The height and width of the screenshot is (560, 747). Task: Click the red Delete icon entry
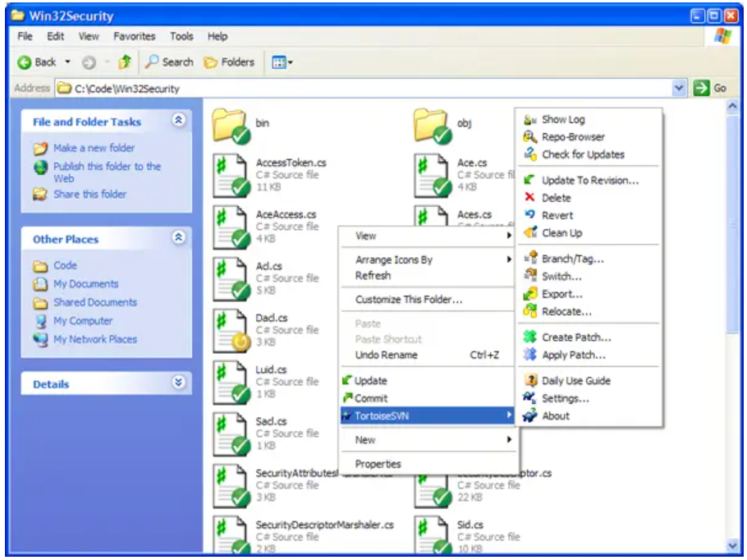pyautogui.click(x=530, y=198)
